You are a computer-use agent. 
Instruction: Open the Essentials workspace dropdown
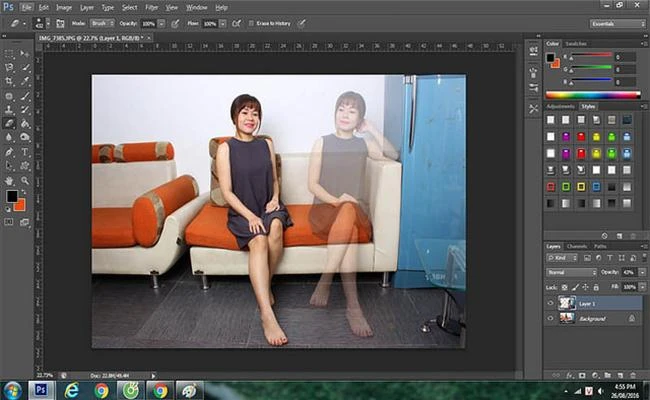[615, 23]
